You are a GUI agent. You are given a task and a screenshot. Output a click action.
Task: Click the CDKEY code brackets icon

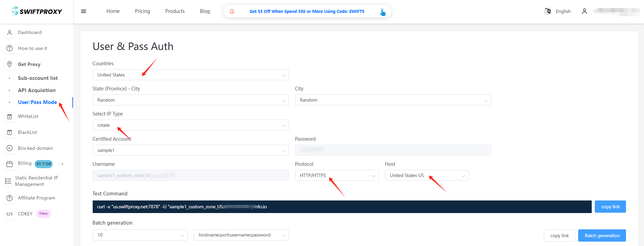coord(10,214)
